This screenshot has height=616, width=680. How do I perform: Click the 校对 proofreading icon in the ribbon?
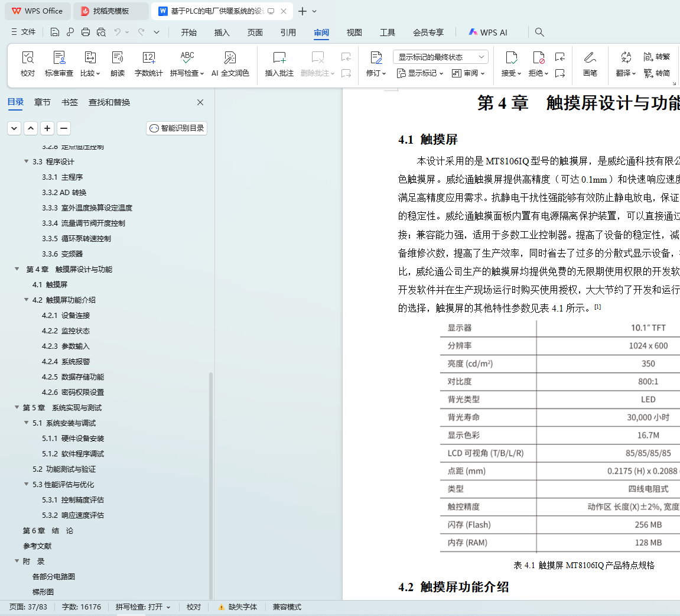[x=28, y=64]
